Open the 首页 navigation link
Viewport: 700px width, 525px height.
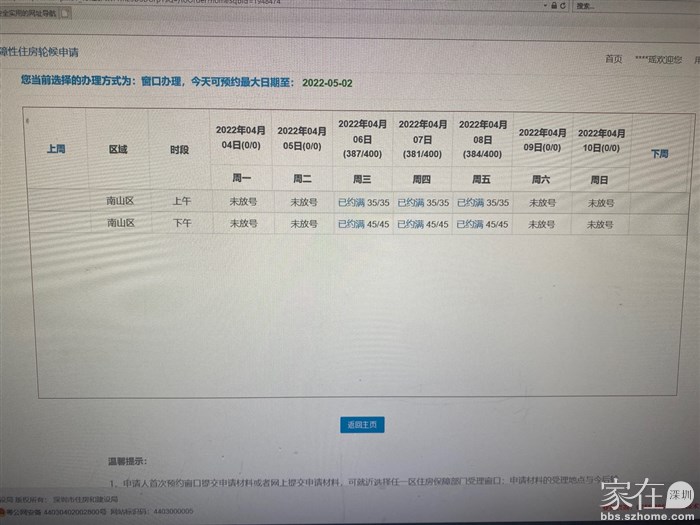coord(613,59)
